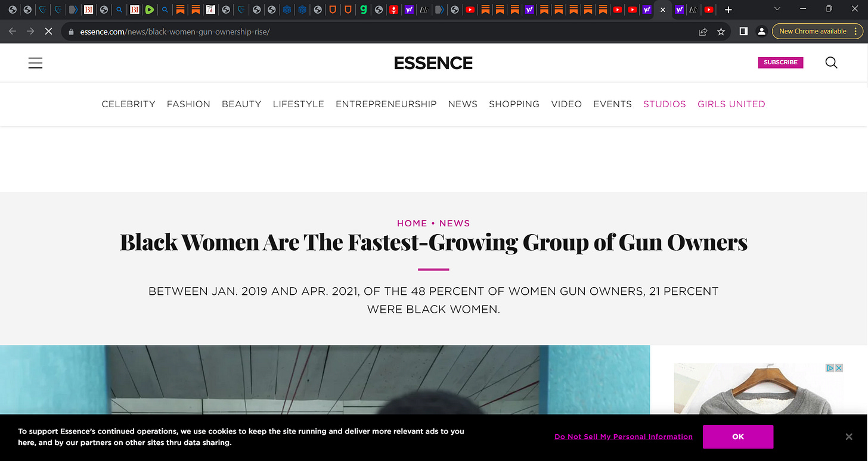The width and height of the screenshot is (868, 461).
Task: Open site search with the magnifier icon
Action: [831, 63]
